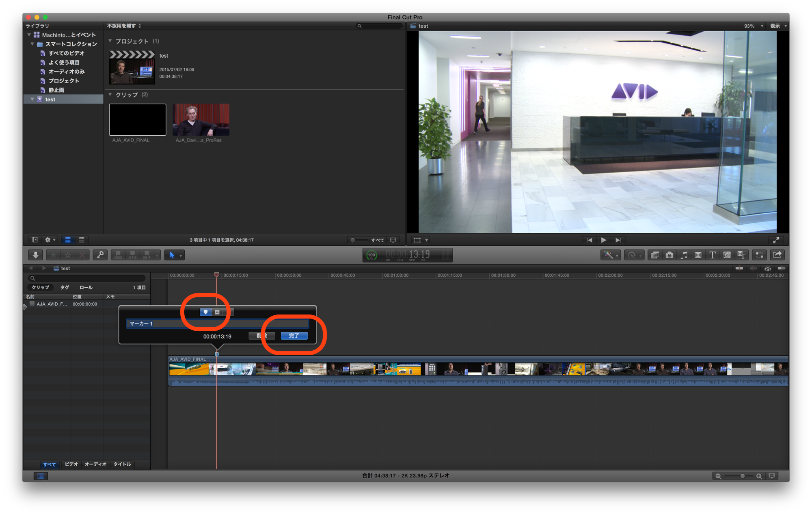Open the tools pop-up arrow beside Select tool
The image size is (812, 514).
(181, 256)
